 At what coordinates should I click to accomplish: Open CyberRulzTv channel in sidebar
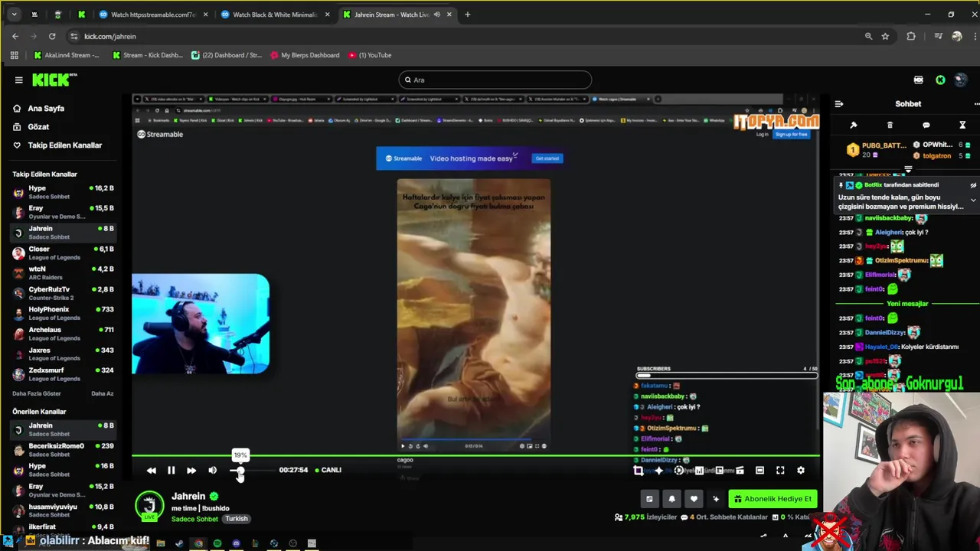tap(63, 294)
